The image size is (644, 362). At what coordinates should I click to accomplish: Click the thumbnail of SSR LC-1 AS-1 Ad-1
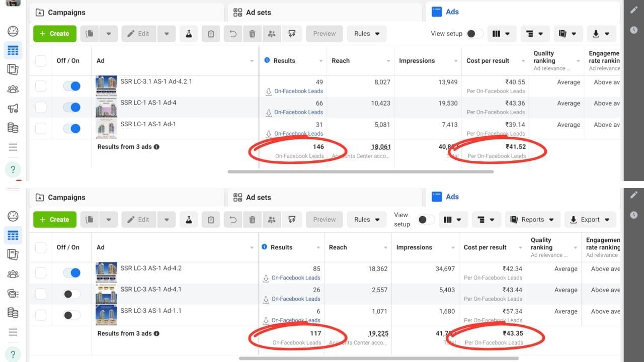tap(106, 129)
